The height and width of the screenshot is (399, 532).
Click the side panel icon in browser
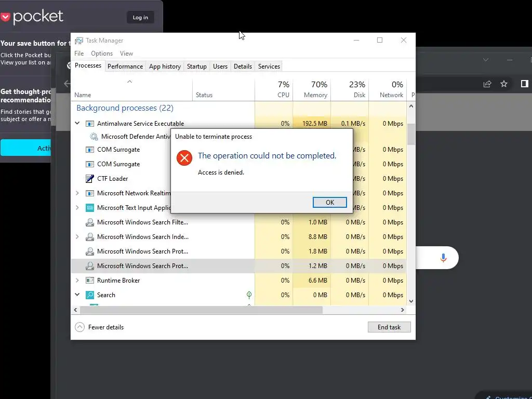click(525, 84)
